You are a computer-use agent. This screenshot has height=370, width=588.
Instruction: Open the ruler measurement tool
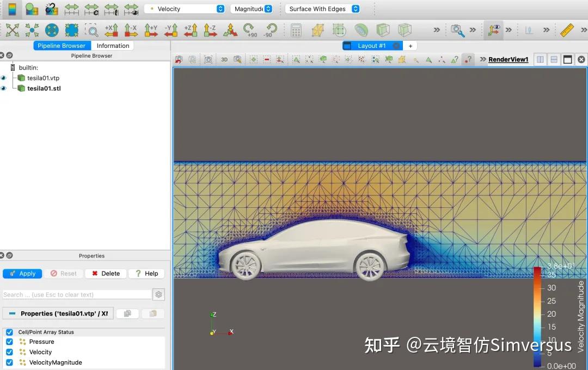[567, 30]
